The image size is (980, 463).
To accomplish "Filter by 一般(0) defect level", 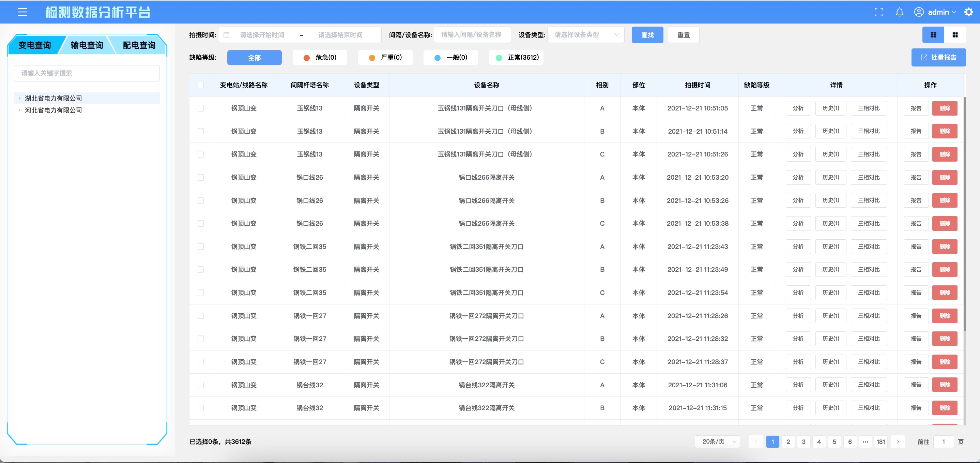I will (x=451, y=58).
